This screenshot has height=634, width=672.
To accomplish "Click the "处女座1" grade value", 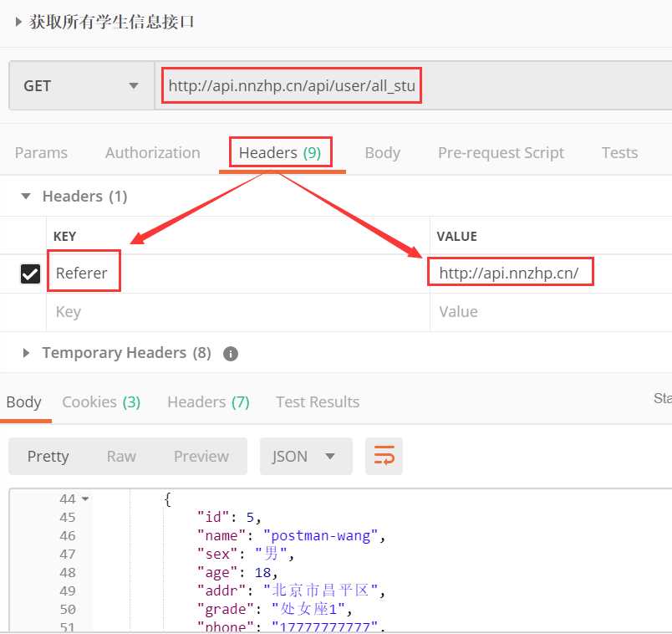I will click(x=308, y=609).
